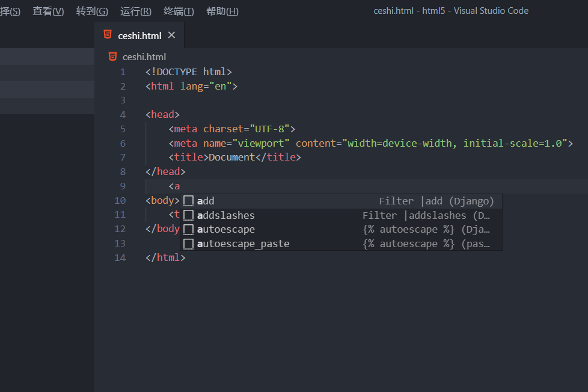This screenshot has width=588, height=392.
Task: Click the window title 'ceshi.html - html5 - Visual Studio Code'
Action: coord(451,11)
